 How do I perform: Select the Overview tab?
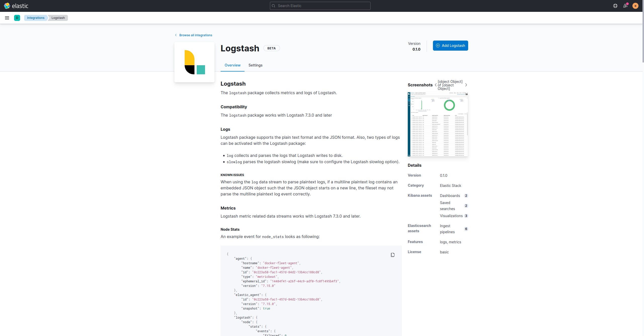(x=232, y=65)
